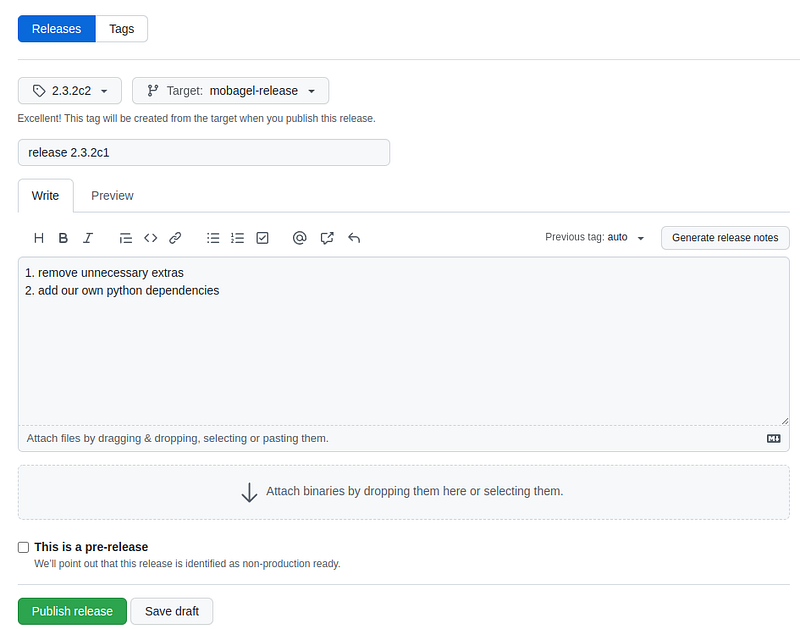The width and height of the screenshot is (800, 629).
Task: Insert a numbered list
Action: [x=237, y=238]
